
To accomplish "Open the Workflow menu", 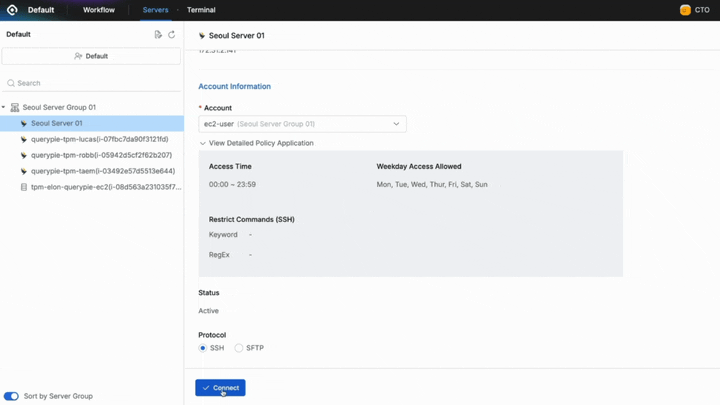I will click(x=99, y=10).
